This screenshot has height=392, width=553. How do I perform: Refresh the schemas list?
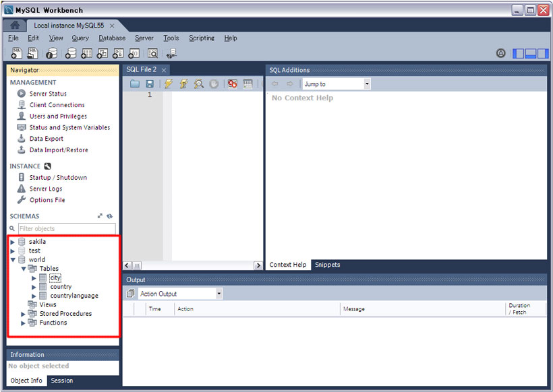point(110,216)
